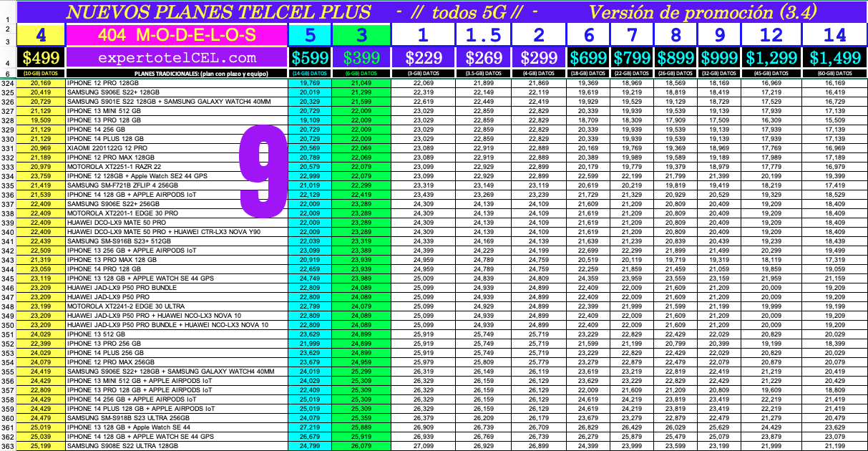Click the green $399 price cell

pyautogui.click(x=362, y=58)
